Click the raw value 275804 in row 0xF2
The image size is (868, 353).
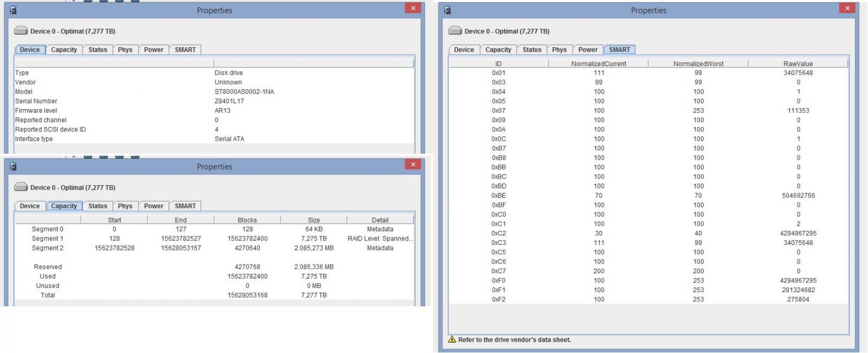[798, 299]
